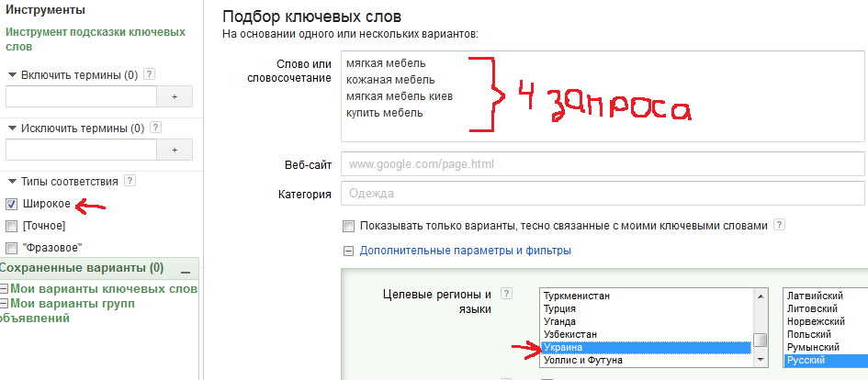Click the Веб-сайт input field
Image resolution: width=868 pixels, height=380 pixels.
602,164
